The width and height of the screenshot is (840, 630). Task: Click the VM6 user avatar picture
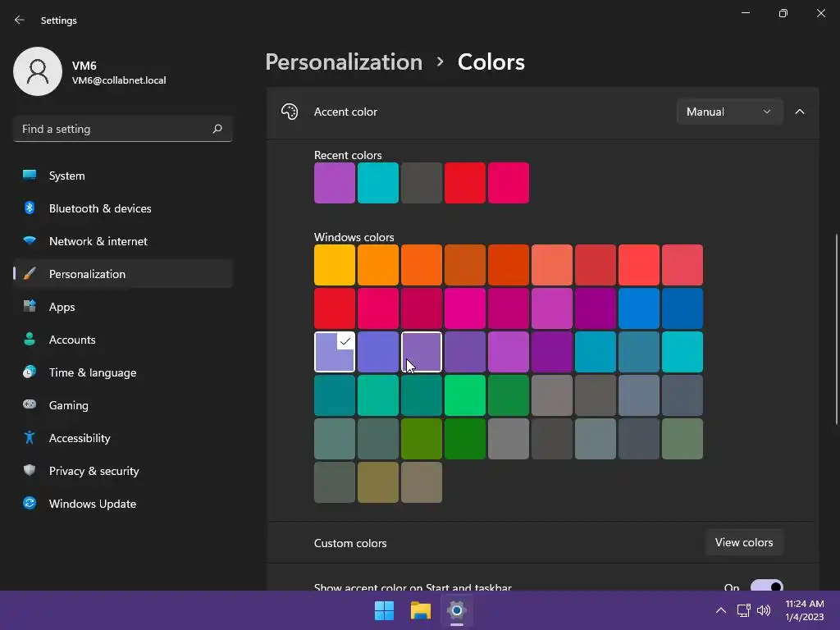pos(38,71)
